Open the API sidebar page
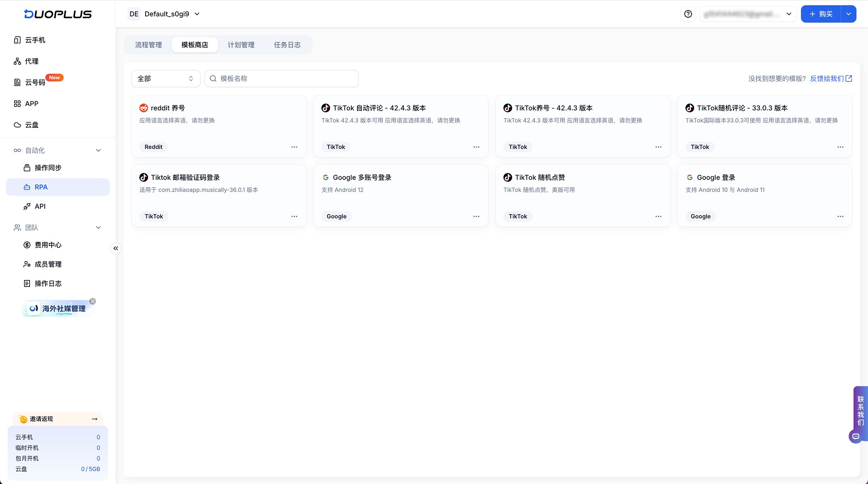Screen dimensions: 868x484 pos(58,207)
